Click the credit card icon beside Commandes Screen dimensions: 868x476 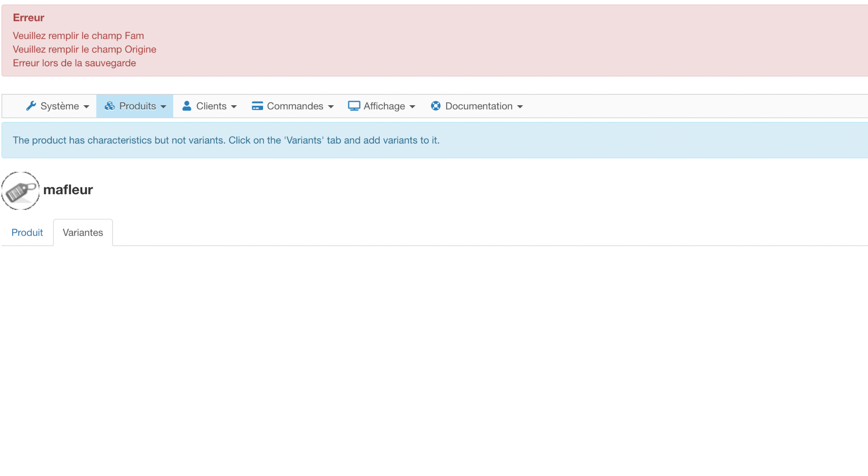point(257,106)
